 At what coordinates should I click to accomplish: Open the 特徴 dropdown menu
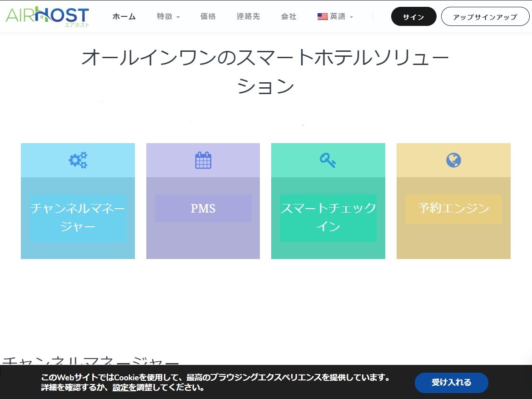(164, 16)
